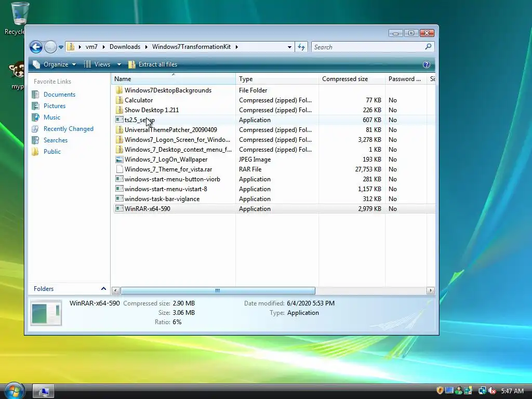Click the WinRAR preview thumbnail in details pane

tap(46, 313)
